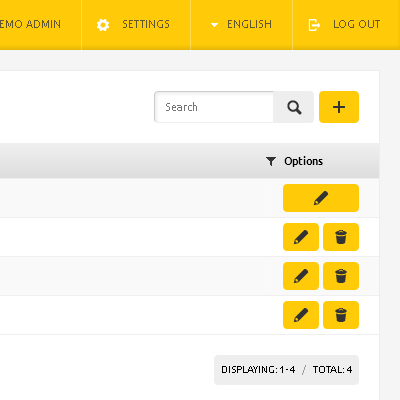The width and height of the screenshot is (400, 400).
Task: Click the dropdown arrow beside ENGLISH
Action: 214,25
